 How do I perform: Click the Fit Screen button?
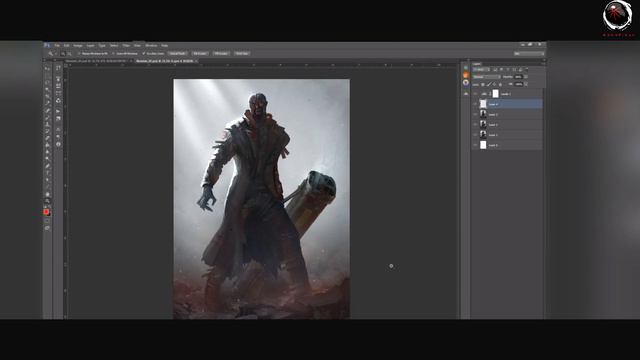(x=200, y=53)
